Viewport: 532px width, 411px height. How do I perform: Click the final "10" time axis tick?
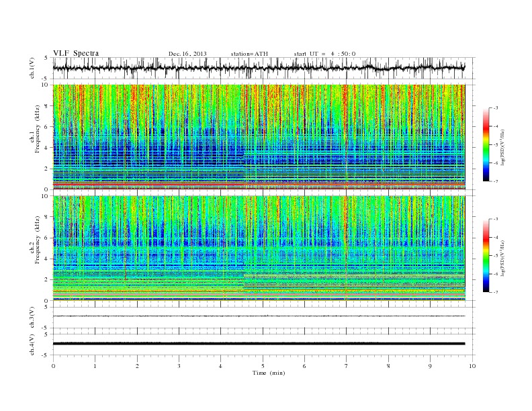coord(472,366)
